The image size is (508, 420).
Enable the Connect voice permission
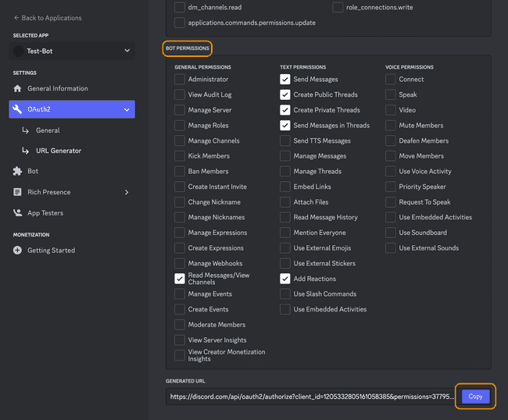click(391, 80)
